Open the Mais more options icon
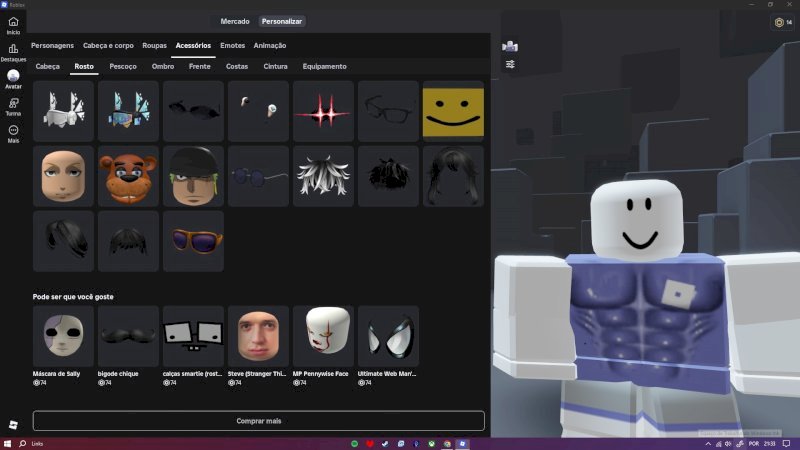The width and height of the screenshot is (800, 450). click(x=13, y=134)
